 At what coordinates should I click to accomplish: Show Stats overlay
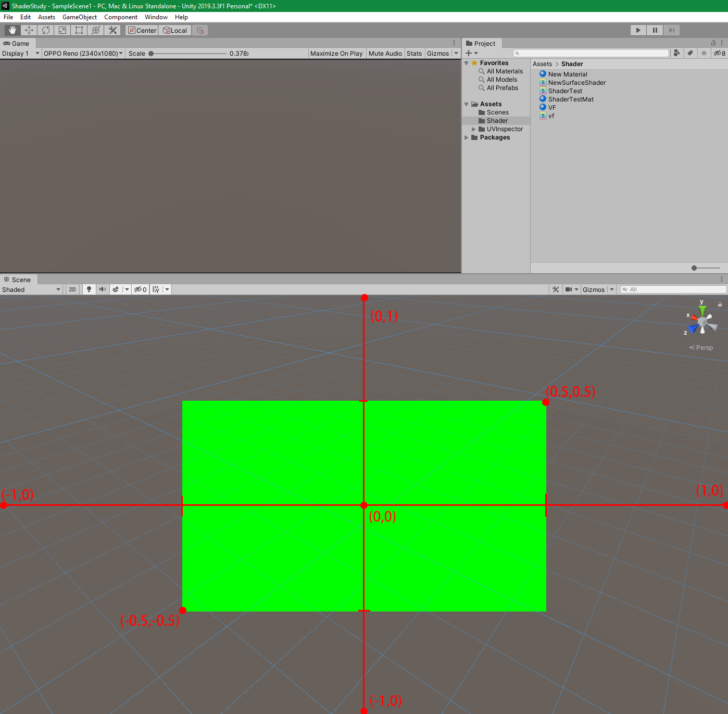click(415, 53)
